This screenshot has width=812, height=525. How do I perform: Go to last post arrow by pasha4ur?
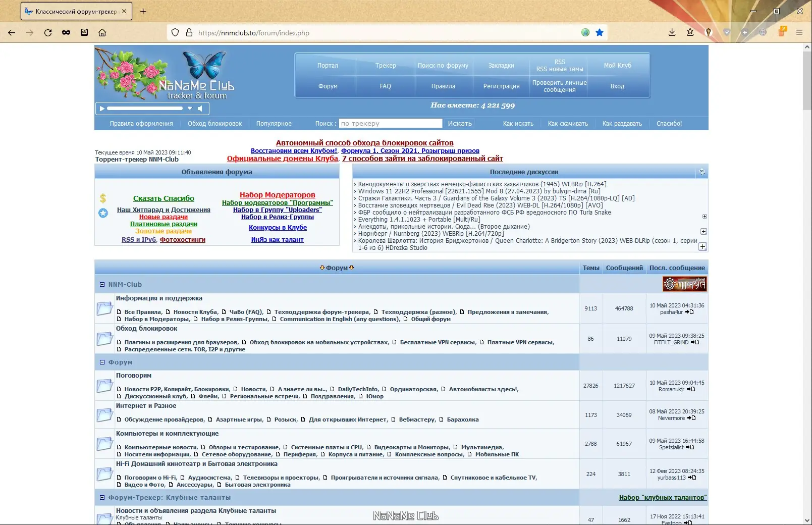pos(689,312)
